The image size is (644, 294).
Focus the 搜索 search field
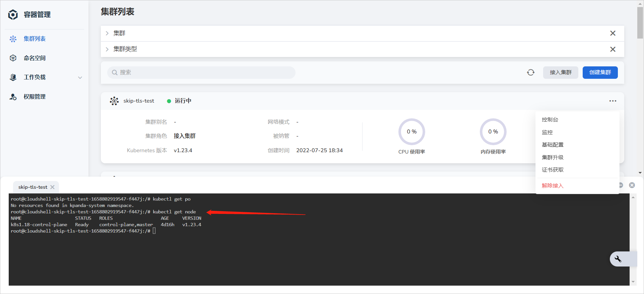201,72
